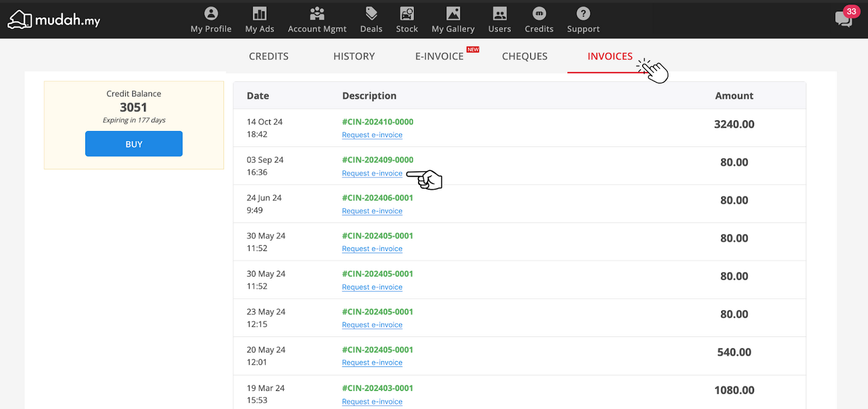
Task: Open My Gallery picture icon
Action: tap(453, 14)
